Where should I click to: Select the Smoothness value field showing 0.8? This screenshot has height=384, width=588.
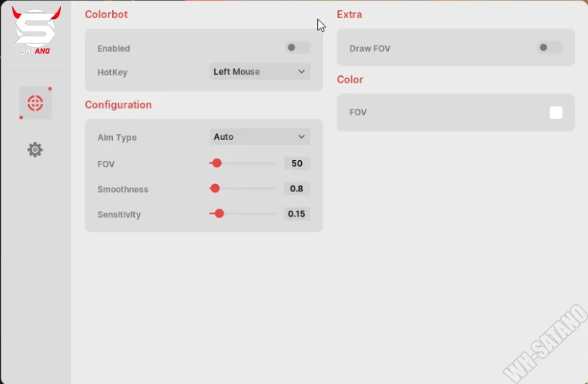(297, 188)
